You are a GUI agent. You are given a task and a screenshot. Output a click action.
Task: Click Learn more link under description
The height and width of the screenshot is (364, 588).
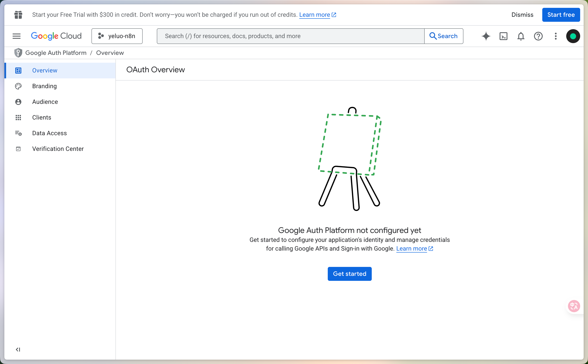[412, 248]
